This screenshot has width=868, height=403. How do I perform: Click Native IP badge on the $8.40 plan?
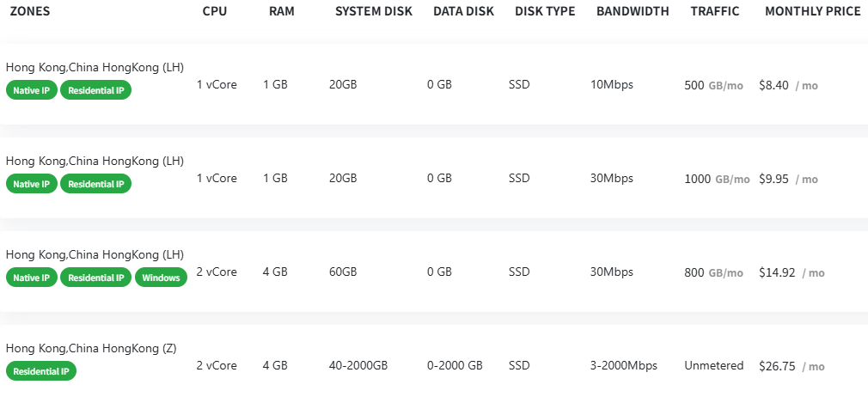31,90
